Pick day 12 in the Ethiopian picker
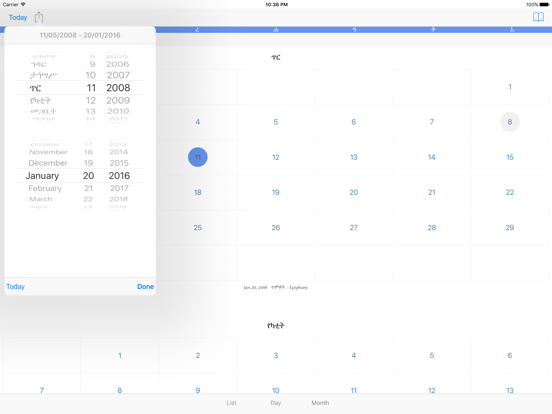This screenshot has height=414, width=552. point(90,100)
